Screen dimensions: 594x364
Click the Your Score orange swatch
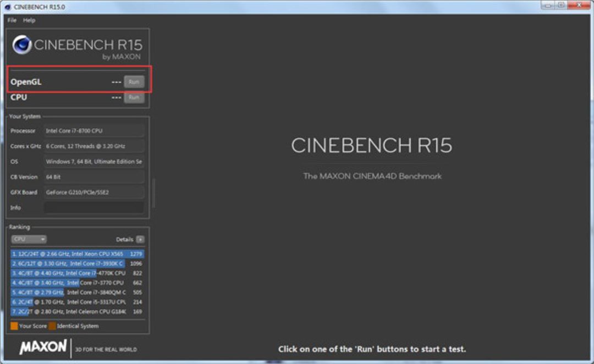pos(13,326)
